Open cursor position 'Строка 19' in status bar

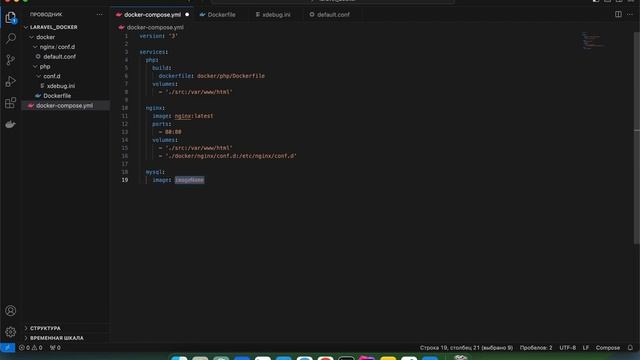(466, 348)
